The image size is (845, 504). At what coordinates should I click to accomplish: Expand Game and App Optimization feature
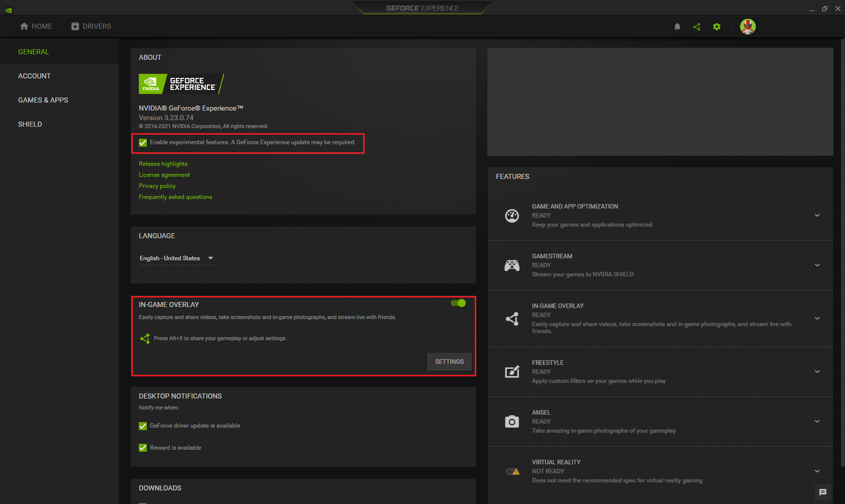coord(817,216)
